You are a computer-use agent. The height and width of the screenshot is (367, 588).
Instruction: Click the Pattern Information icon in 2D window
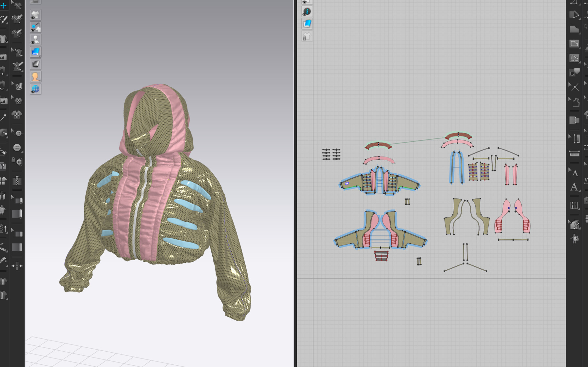pos(307,11)
